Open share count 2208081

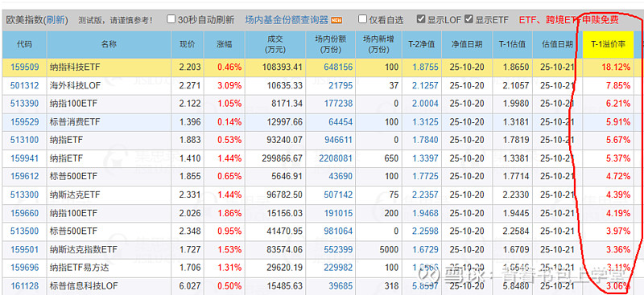[x=336, y=158]
